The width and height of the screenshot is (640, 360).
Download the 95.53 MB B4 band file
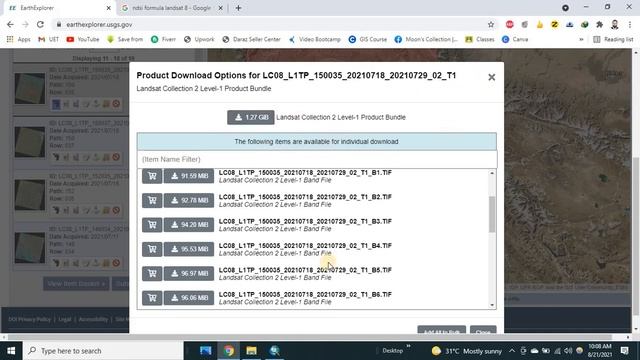point(189,249)
